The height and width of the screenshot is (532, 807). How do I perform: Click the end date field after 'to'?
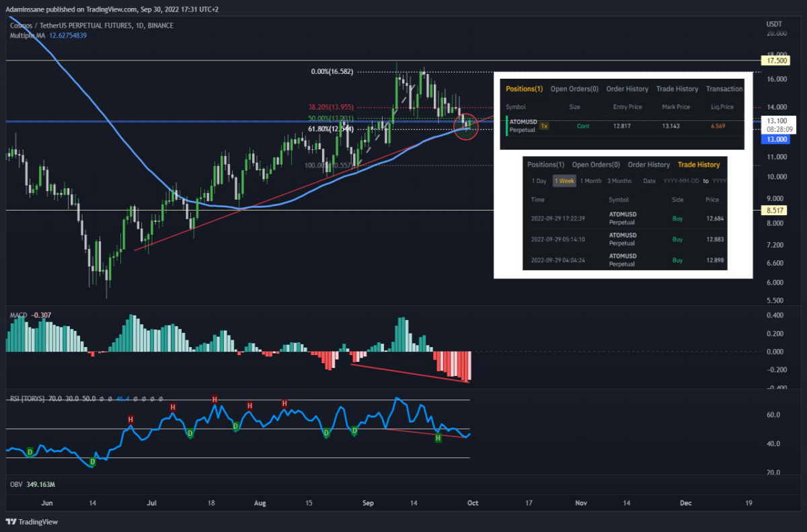[720, 181]
